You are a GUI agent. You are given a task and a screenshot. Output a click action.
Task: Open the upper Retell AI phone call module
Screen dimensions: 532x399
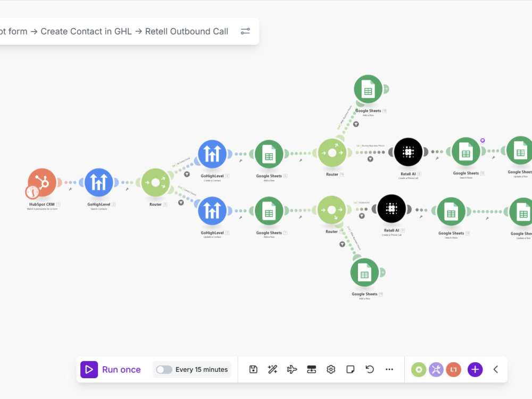pos(408,152)
